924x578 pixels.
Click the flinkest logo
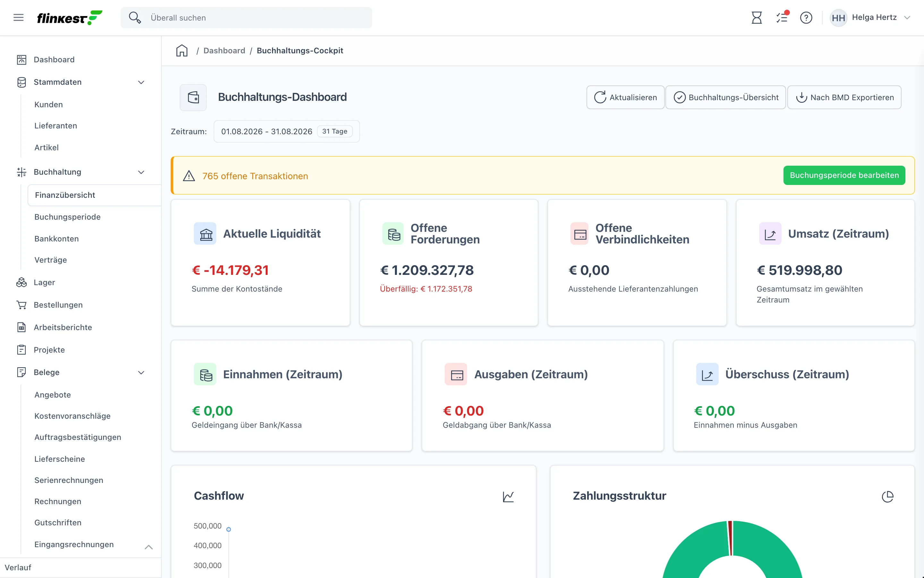(x=70, y=18)
